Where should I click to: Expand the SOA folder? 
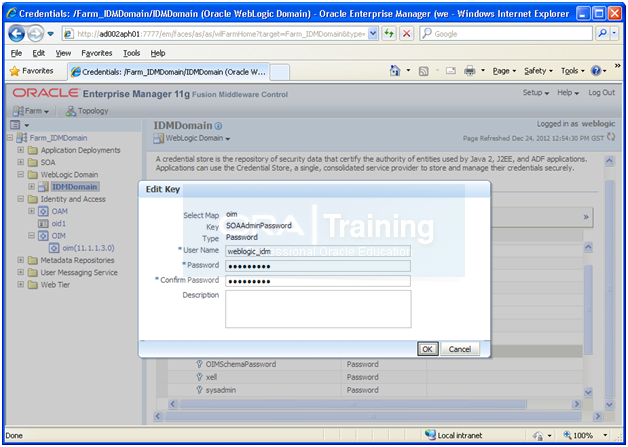click(20, 162)
